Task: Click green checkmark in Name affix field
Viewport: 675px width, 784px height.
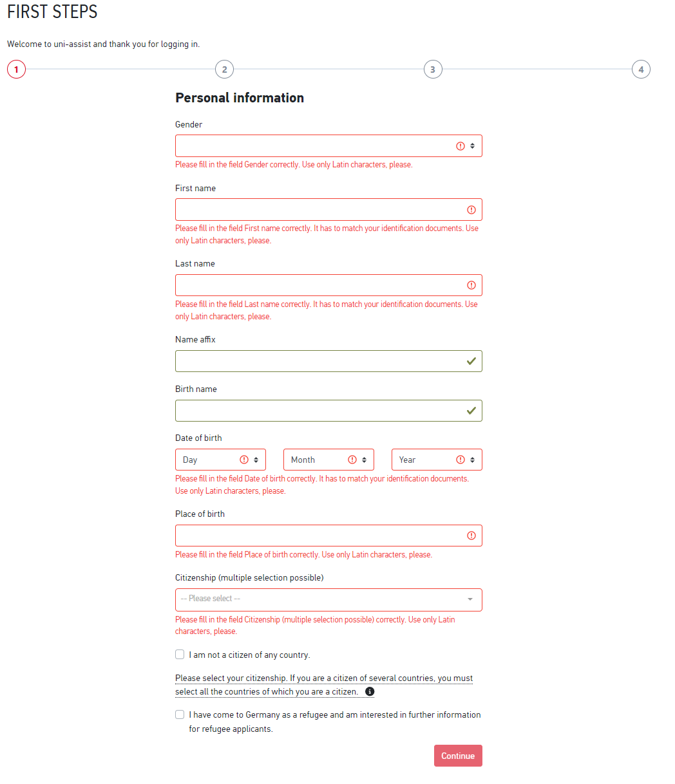Action: coord(471,362)
